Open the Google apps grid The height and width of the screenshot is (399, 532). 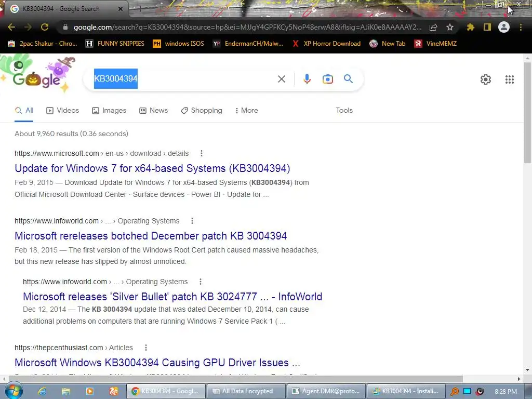tap(510, 79)
